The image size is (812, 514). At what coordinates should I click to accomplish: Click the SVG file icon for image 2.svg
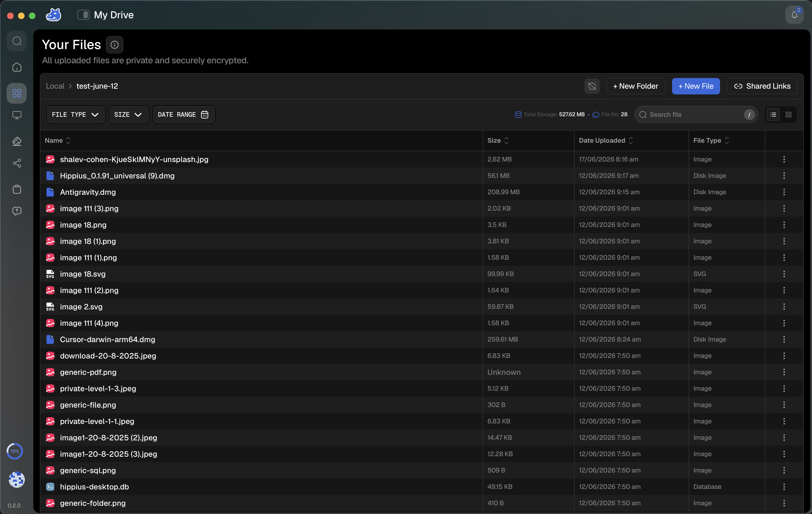50,307
